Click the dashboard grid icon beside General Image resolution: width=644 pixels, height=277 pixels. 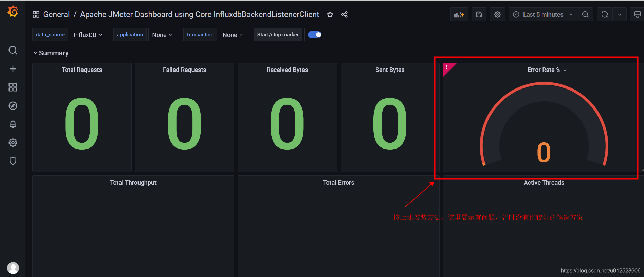[36, 14]
